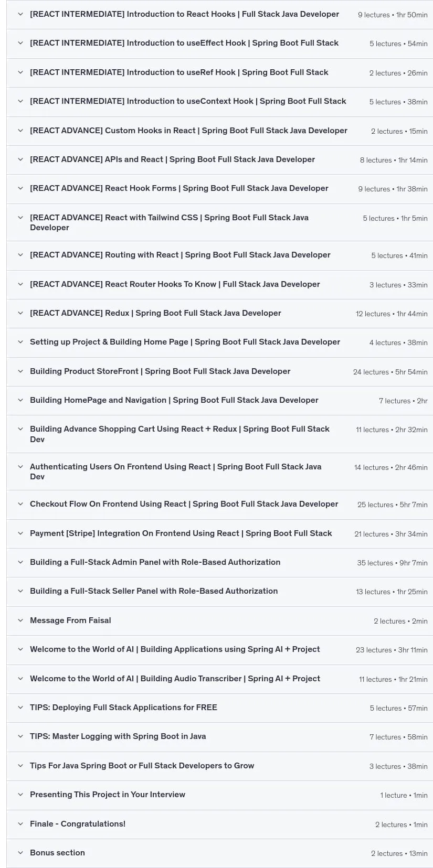Expand the Introduction to React Hooks section

219,14
